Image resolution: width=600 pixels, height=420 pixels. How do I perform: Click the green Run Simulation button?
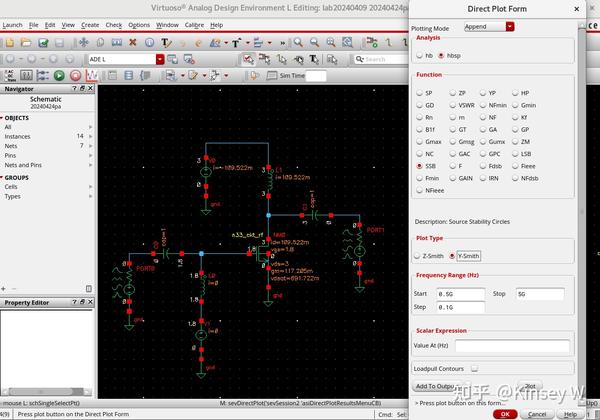[59, 75]
